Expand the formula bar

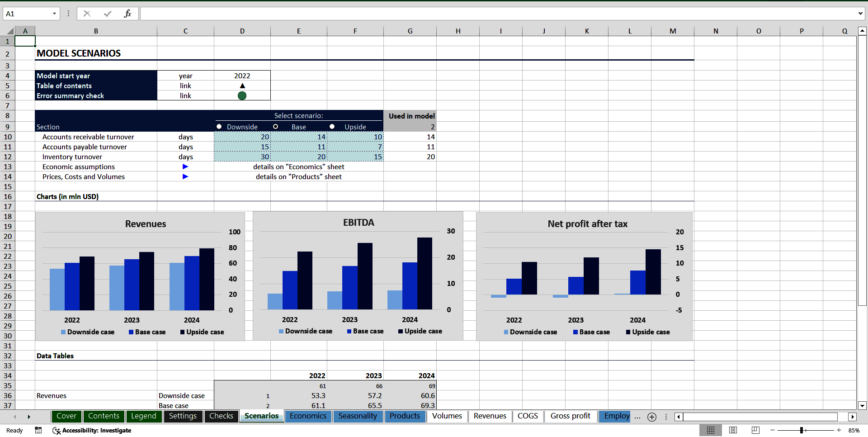[860, 14]
